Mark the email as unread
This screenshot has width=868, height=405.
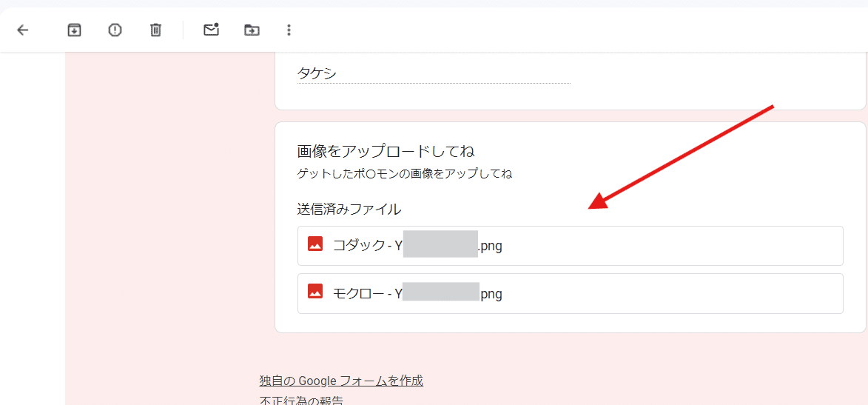pyautogui.click(x=211, y=30)
